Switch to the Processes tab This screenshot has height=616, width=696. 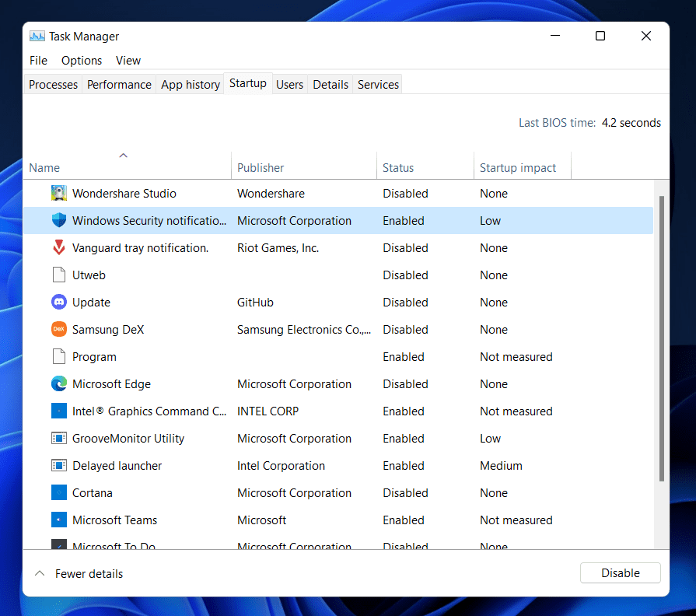pyautogui.click(x=53, y=84)
